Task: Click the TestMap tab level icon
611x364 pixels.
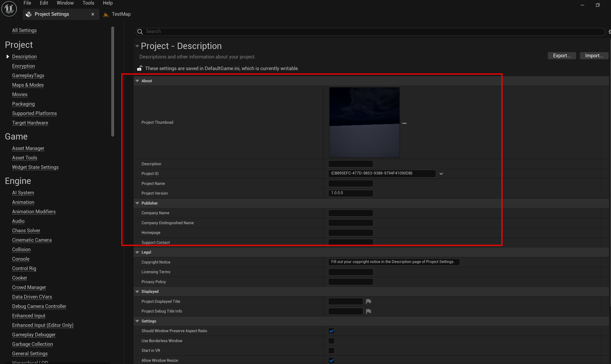Action: (x=106, y=14)
